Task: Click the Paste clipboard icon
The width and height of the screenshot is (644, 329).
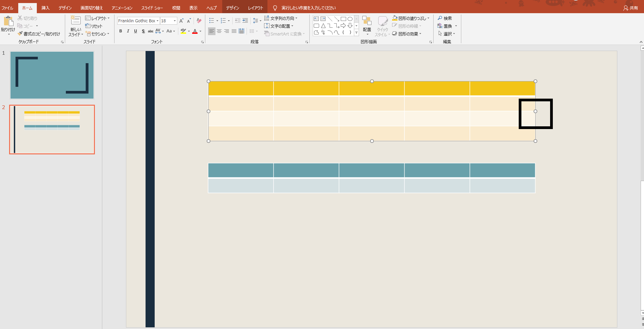Action: [8, 21]
